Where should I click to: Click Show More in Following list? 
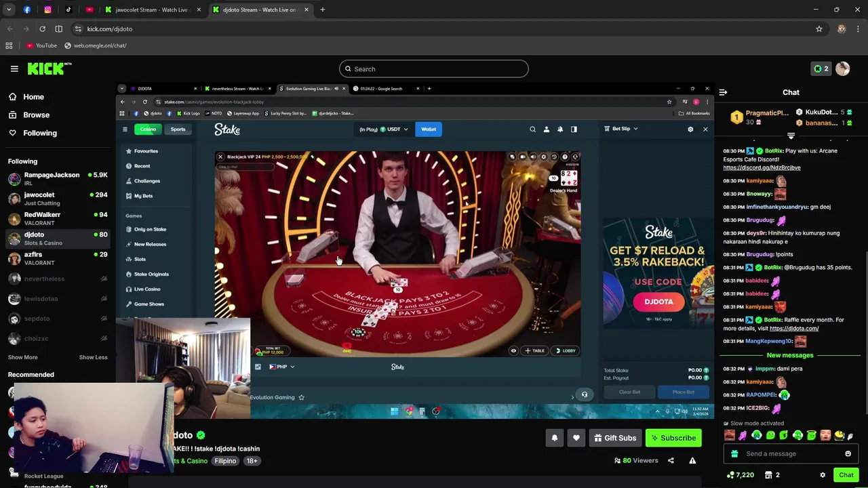pos(23,357)
